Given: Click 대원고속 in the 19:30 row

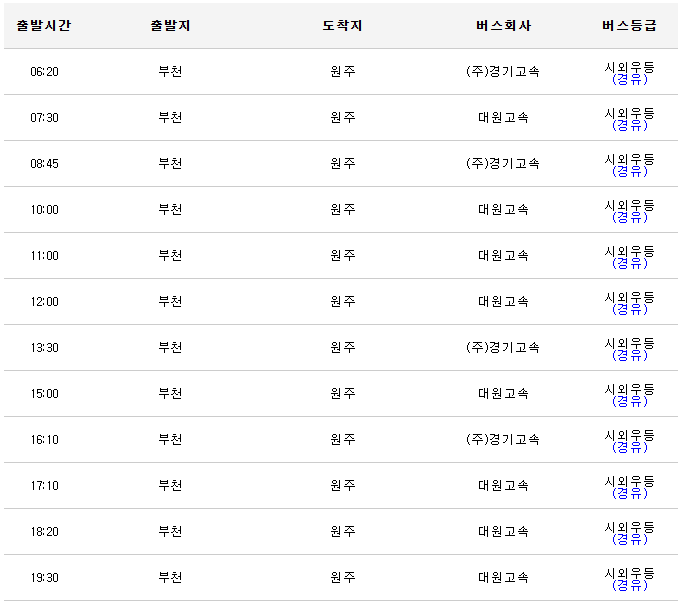Looking at the screenshot, I should point(503,578).
